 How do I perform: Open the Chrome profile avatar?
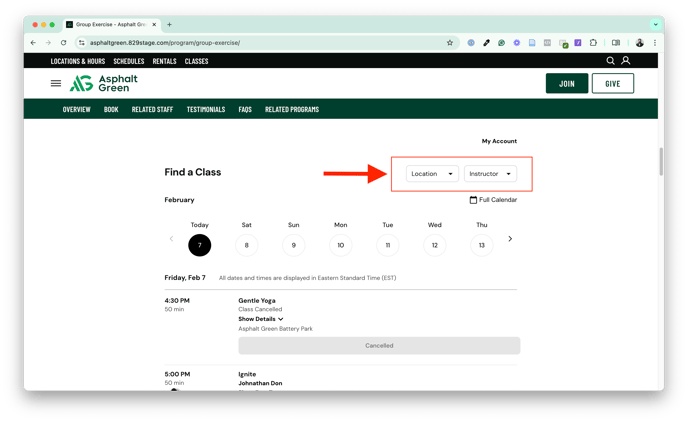640,43
